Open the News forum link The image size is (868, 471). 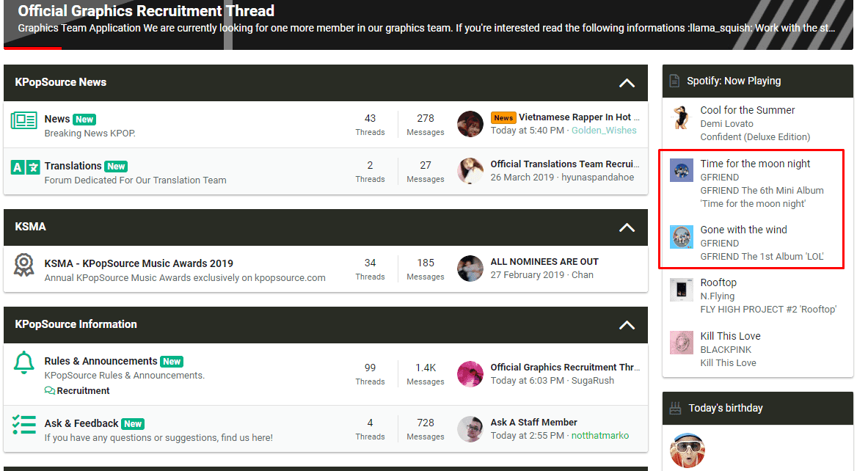coord(57,119)
